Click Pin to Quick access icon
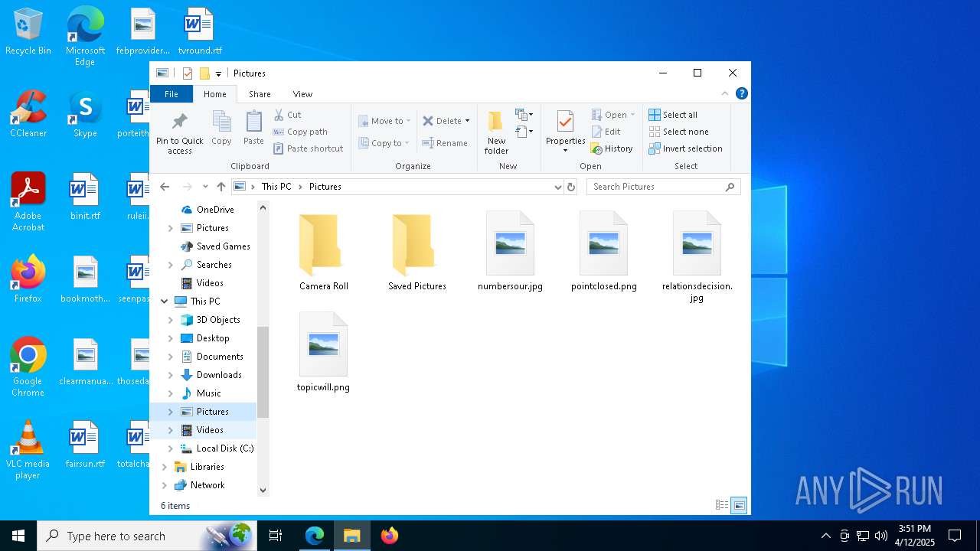Screen dimensions: 980x551 click(180, 122)
